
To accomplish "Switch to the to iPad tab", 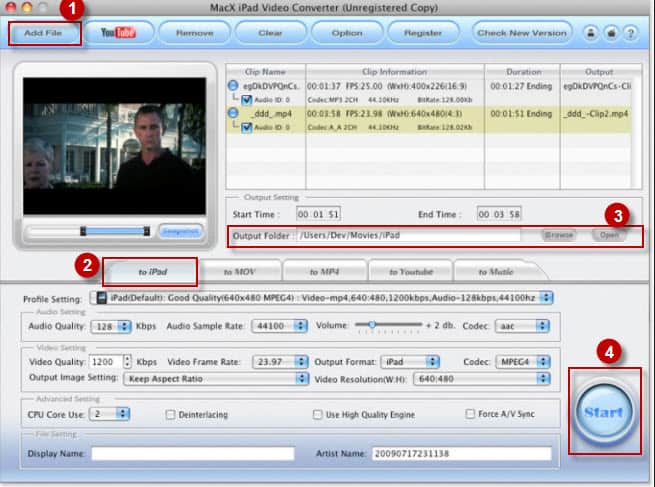I will [x=152, y=272].
